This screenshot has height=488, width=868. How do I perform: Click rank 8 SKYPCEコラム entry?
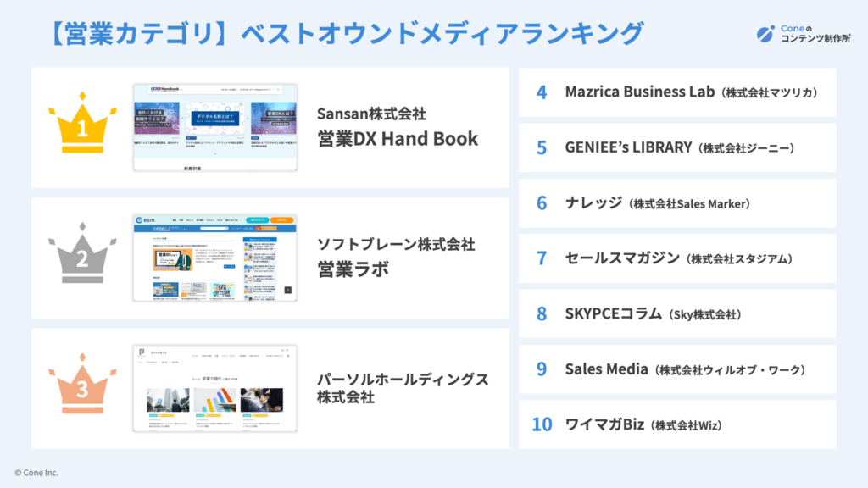(x=677, y=313)
